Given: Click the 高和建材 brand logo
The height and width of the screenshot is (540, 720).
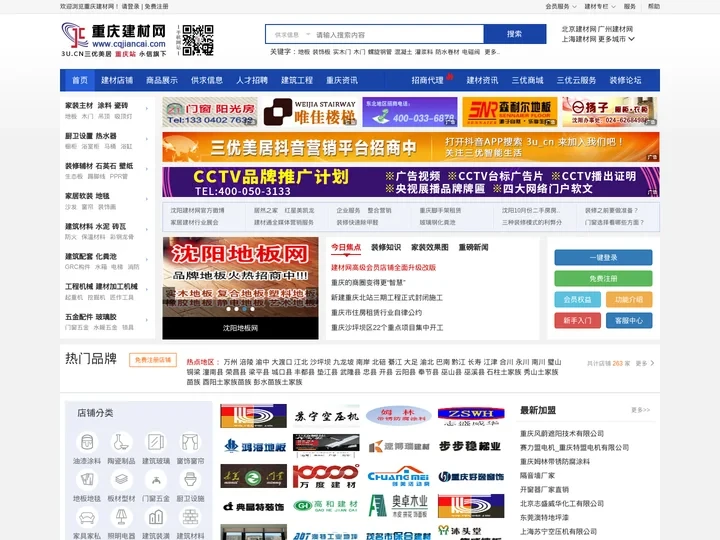Looking at the screenshot, I should pyautogui.click(x=326, y=506).
